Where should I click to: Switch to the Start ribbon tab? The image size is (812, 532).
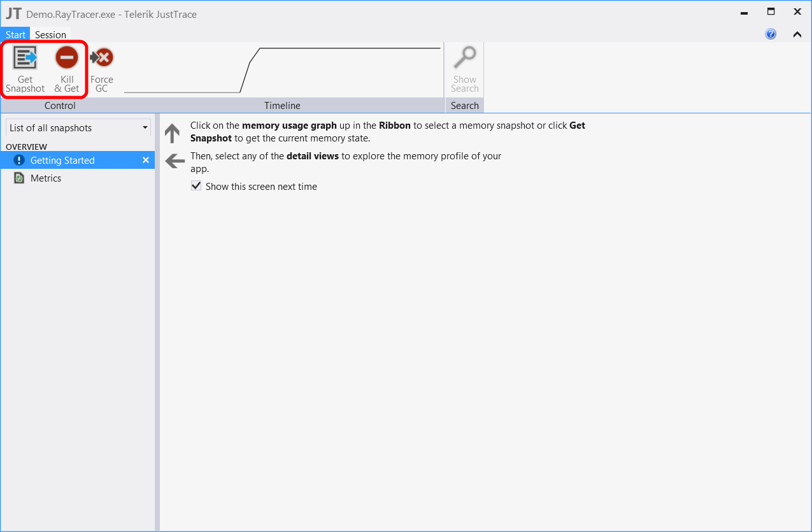tap(15, 34)
